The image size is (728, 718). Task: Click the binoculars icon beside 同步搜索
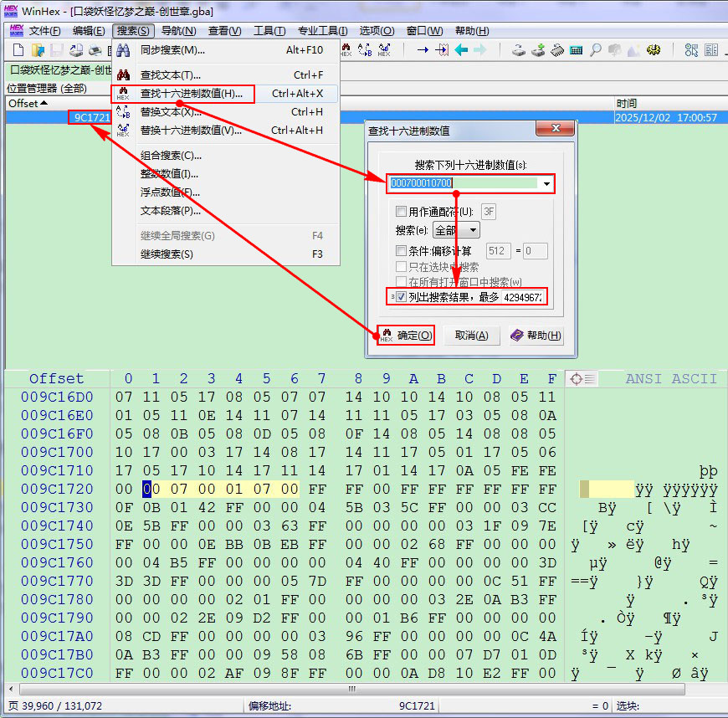pos(123,49)
